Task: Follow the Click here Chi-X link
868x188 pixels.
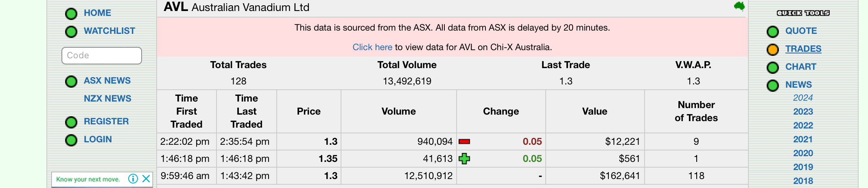Action: tap(372, 47)
